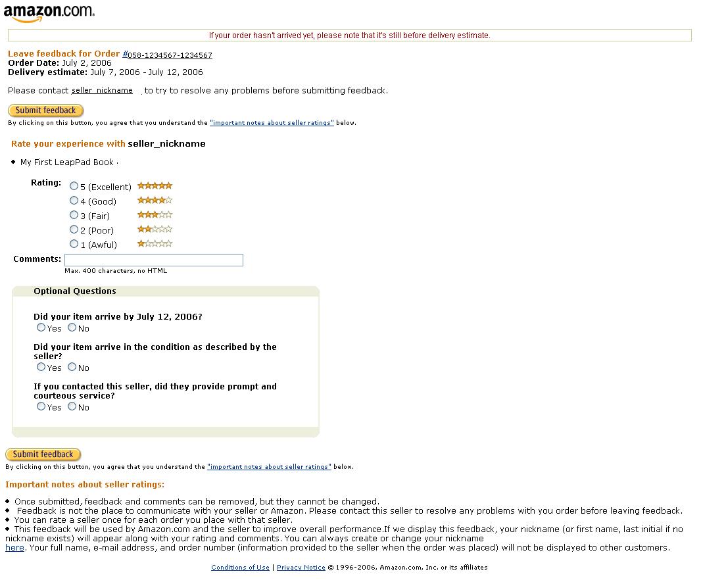701x588 pixels.
Task: Click the one-star rating graphic
Action: [x=155, y=244]
